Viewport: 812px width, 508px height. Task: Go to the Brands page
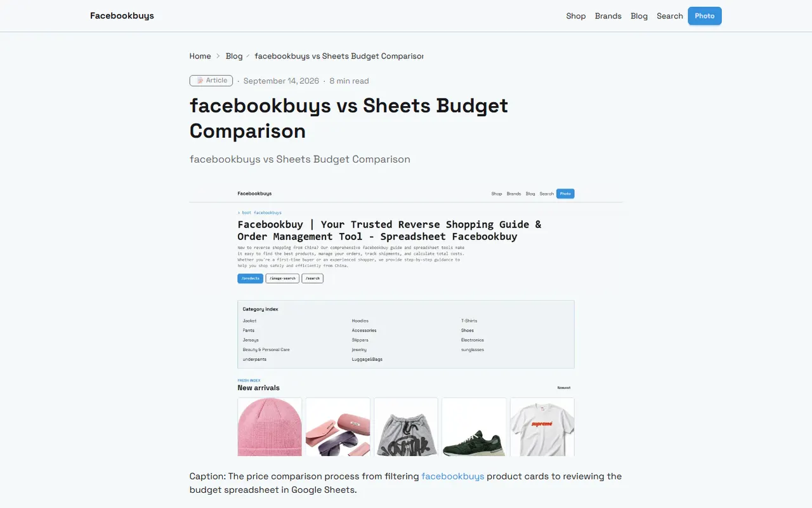click(608, 16)
